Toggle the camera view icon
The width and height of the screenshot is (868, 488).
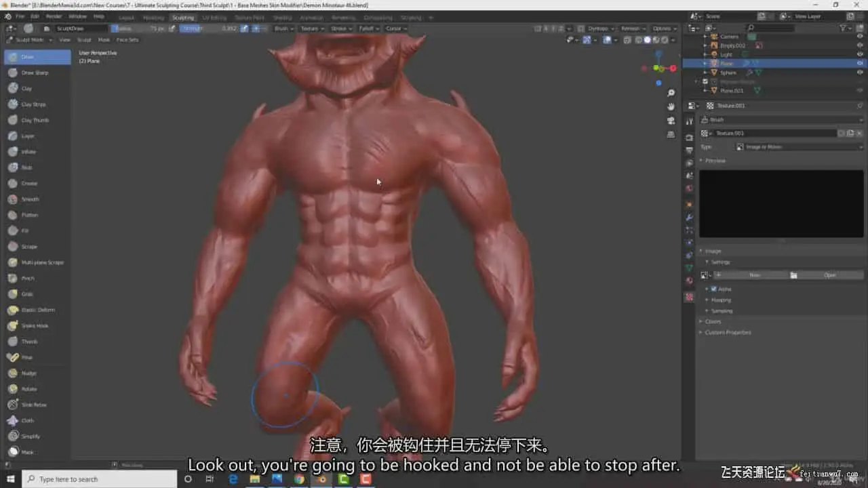(x=671, y=121)
